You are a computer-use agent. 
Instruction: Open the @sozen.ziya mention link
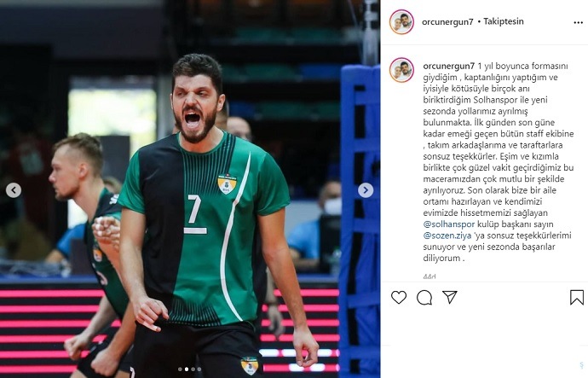tap(447, 236)
